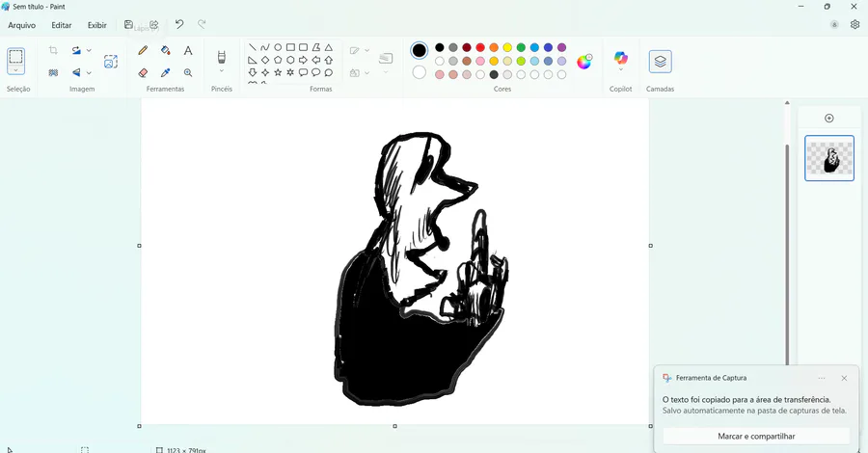Expand the Selection tool dropdown
Image resolution: width=868 pixels, height=453 pixels.
pos(16,70)
